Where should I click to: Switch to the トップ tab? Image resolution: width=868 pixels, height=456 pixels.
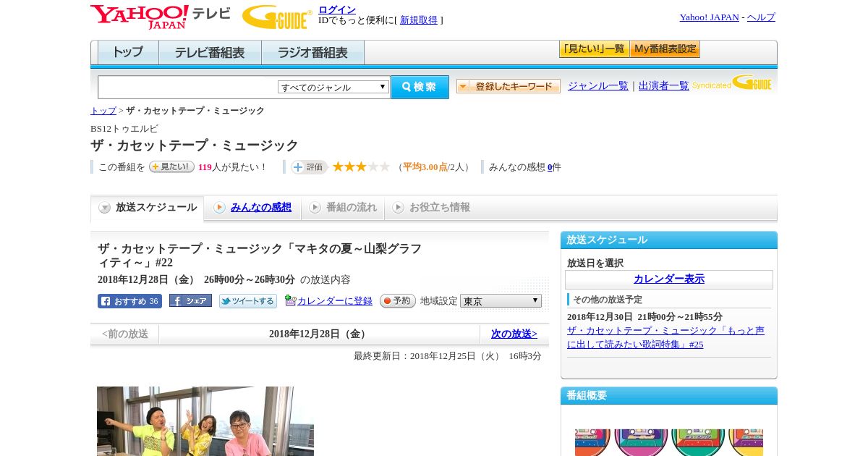[128, 53]
